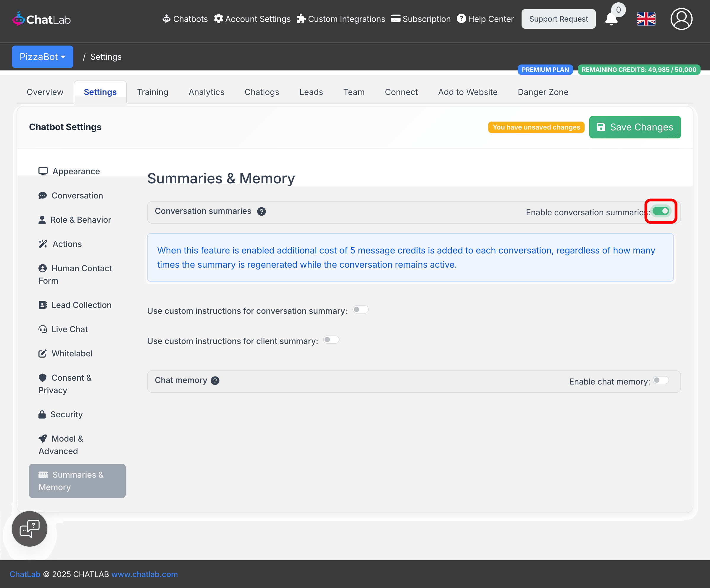Click the Support Request button

(x=558, y=19)
